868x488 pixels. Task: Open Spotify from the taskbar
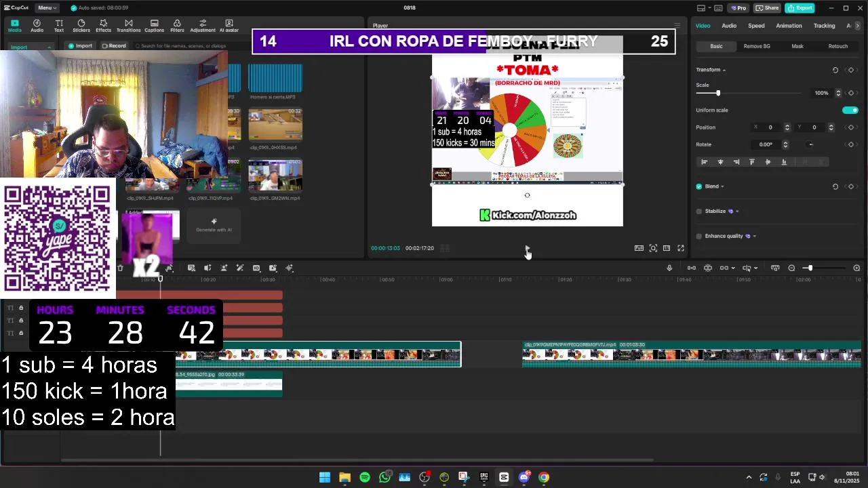click(365, 477)
